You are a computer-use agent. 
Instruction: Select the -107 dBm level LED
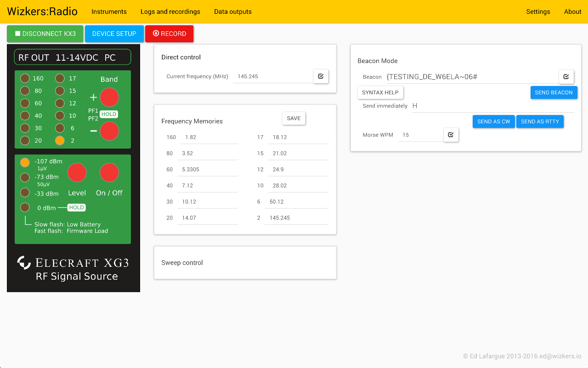pyautogui.click(x=25, y=162)
